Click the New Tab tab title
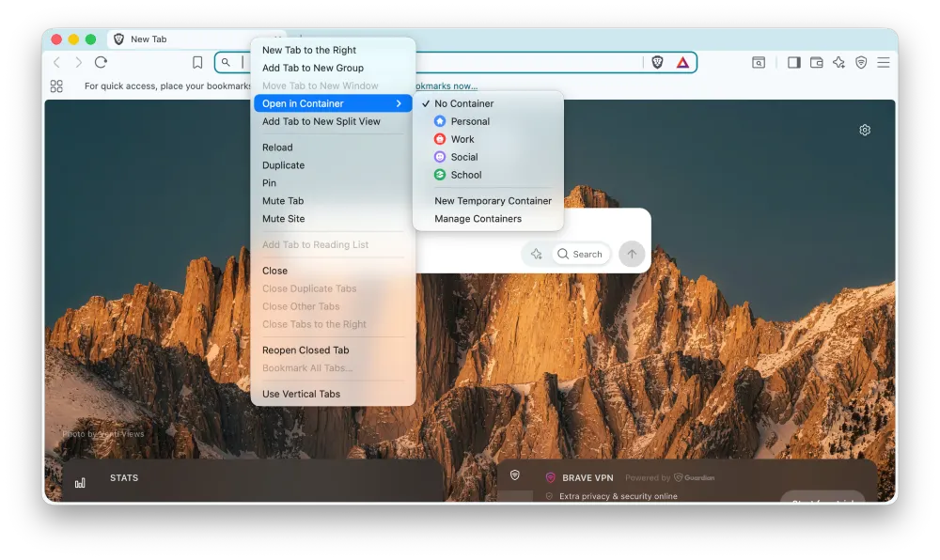Viewport: 940px width, 560px height. point(149,39)
